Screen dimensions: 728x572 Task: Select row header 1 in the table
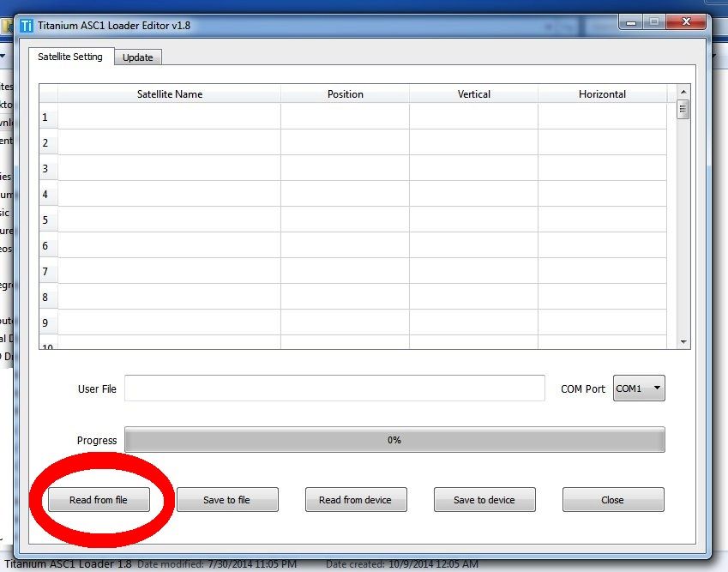coord(48,117)
